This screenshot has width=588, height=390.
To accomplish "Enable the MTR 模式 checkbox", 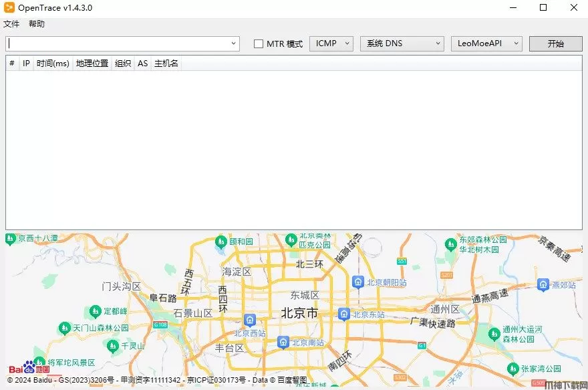I will pyautogui.click(x=259, y=43).
